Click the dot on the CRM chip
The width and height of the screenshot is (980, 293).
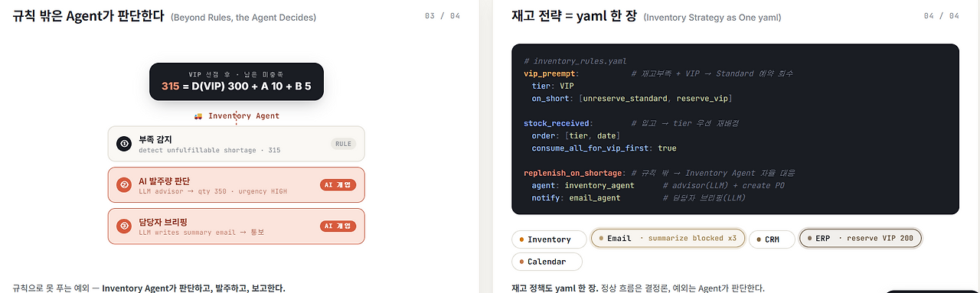759,239
